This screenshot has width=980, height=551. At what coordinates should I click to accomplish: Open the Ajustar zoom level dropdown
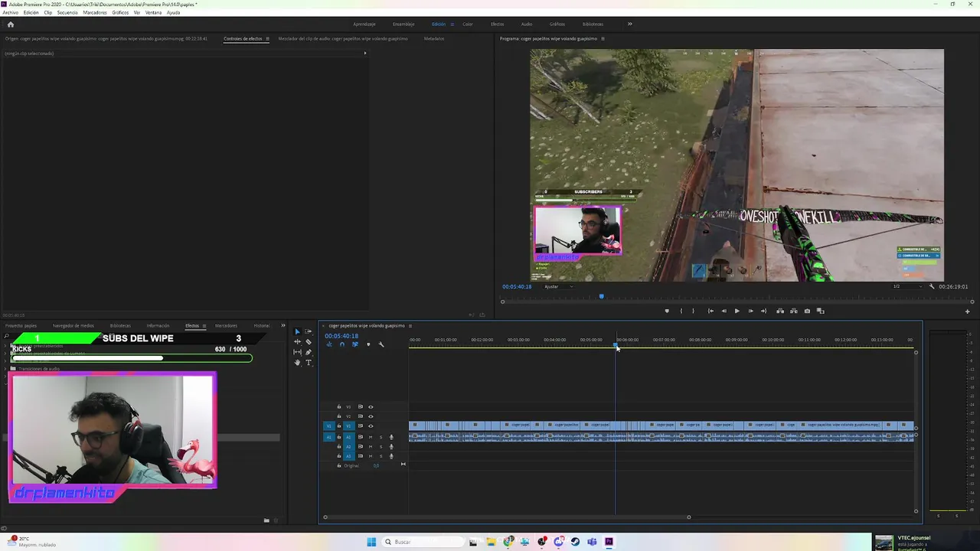coord(559,286)
